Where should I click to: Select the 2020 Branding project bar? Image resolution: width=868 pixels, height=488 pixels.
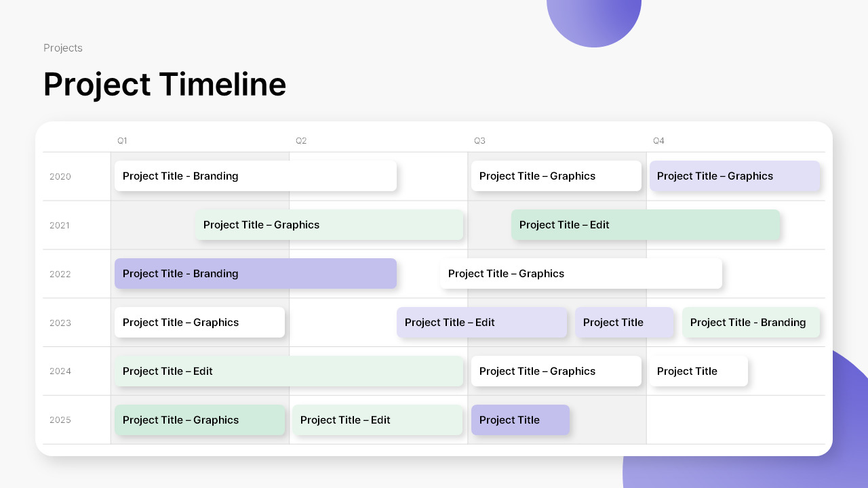[255, 176]
